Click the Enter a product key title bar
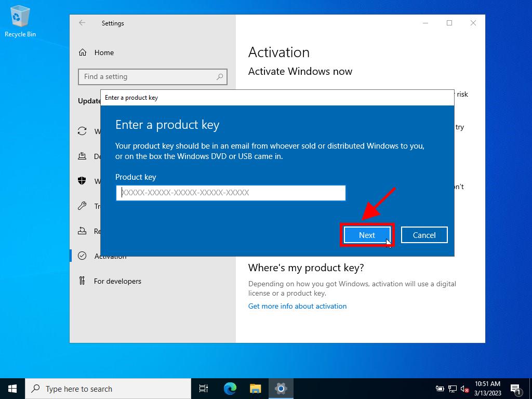This screenshot has width=532, height=399. [277, 98]
